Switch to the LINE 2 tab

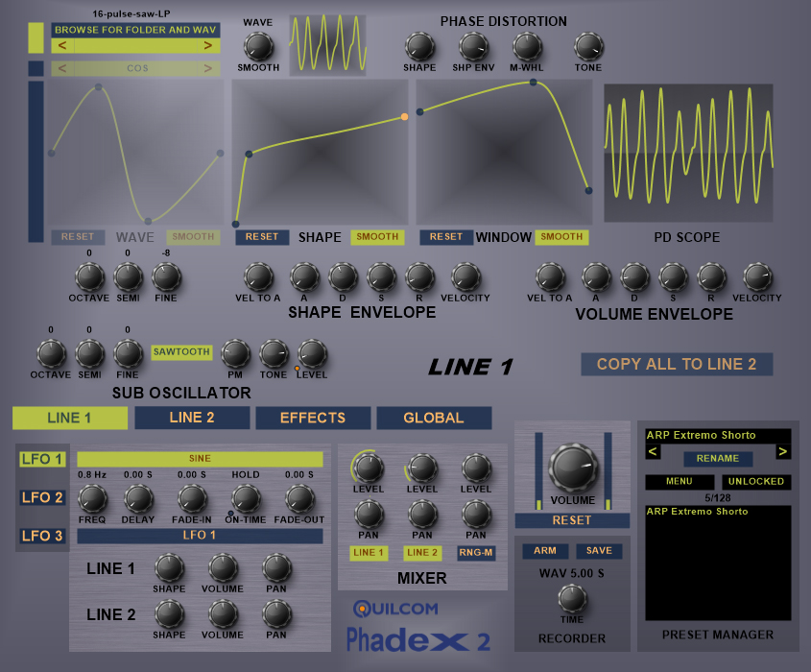tap(192, 418)
